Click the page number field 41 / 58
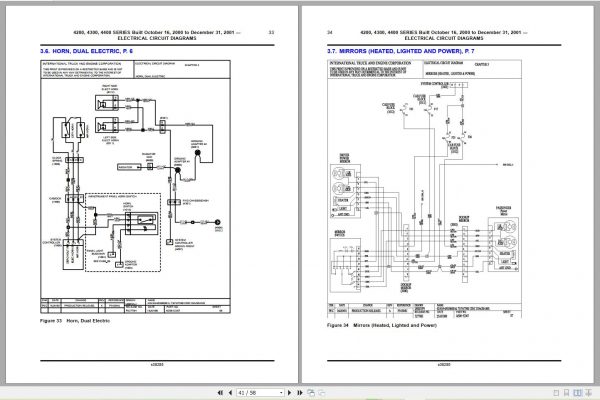Image resolution: width=600 pixels, height=400 pixels. (258, 393)
